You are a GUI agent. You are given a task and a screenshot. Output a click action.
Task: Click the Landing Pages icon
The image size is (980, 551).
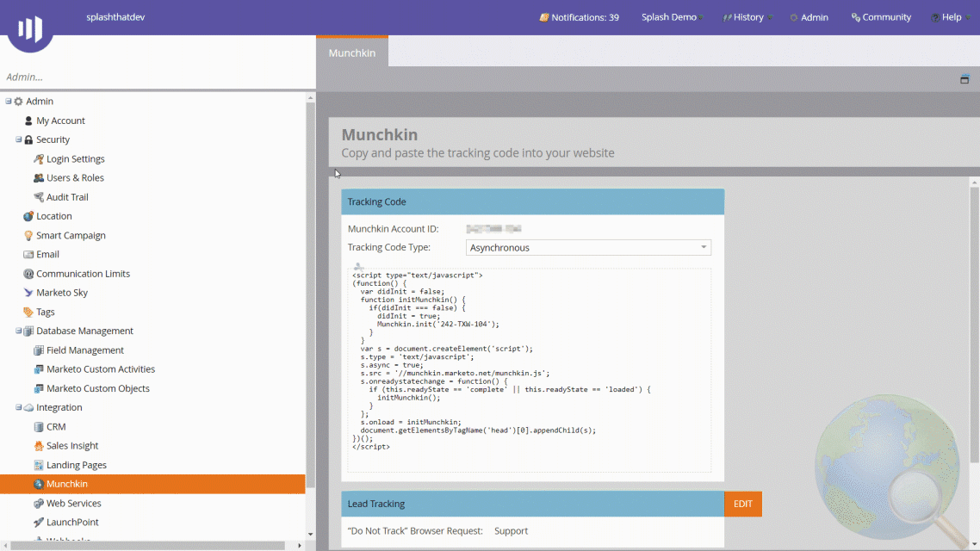click(38, 465)
